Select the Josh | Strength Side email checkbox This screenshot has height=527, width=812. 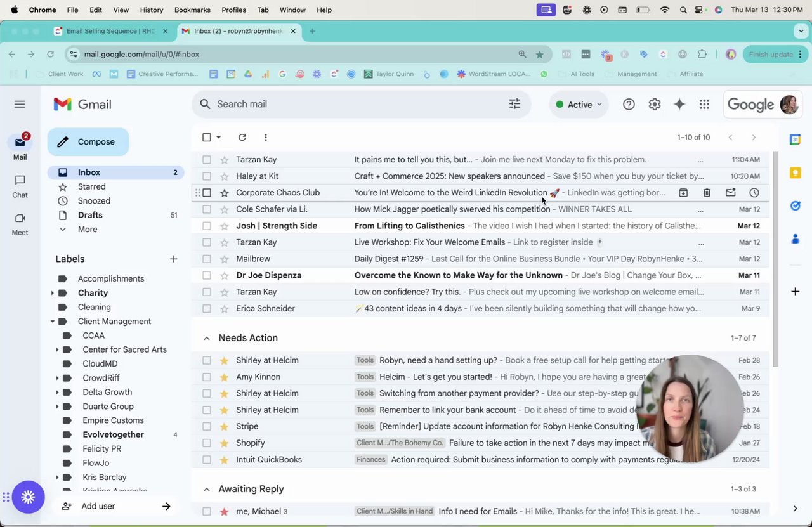click(x=207, y=226)
